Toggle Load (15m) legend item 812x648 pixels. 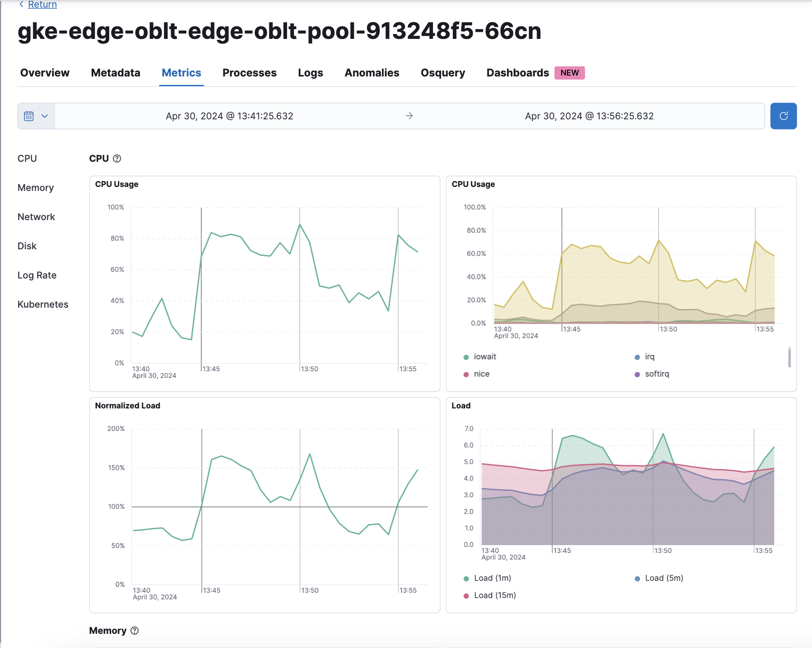point(490,595)
